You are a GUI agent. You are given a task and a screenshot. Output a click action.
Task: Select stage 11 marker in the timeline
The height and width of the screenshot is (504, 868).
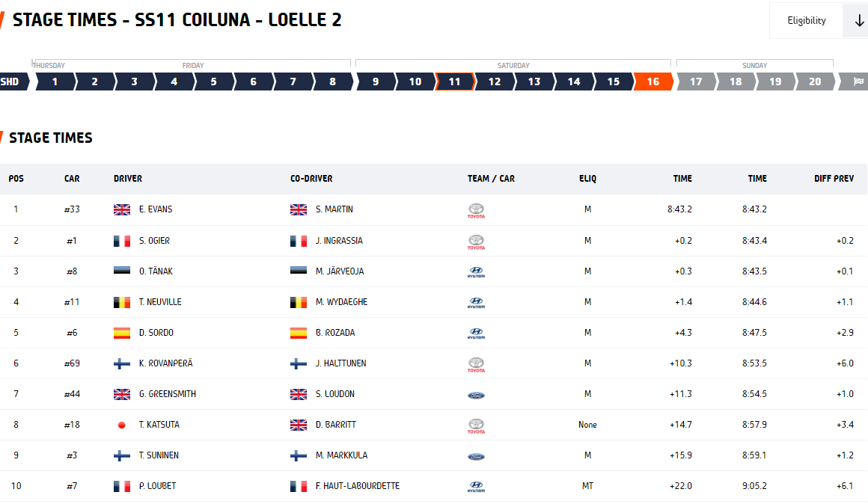click(x=454, y=82)
